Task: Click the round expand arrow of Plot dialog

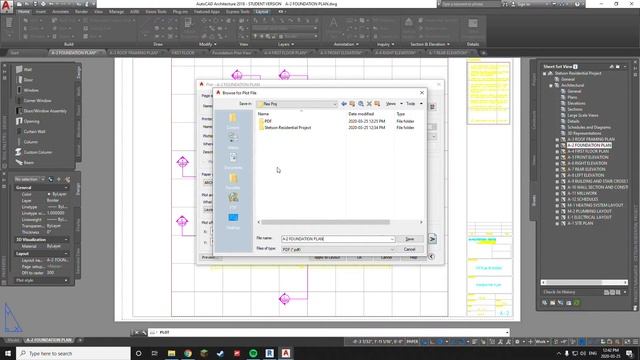Action: pyautogui.click(x=431, y=257)
